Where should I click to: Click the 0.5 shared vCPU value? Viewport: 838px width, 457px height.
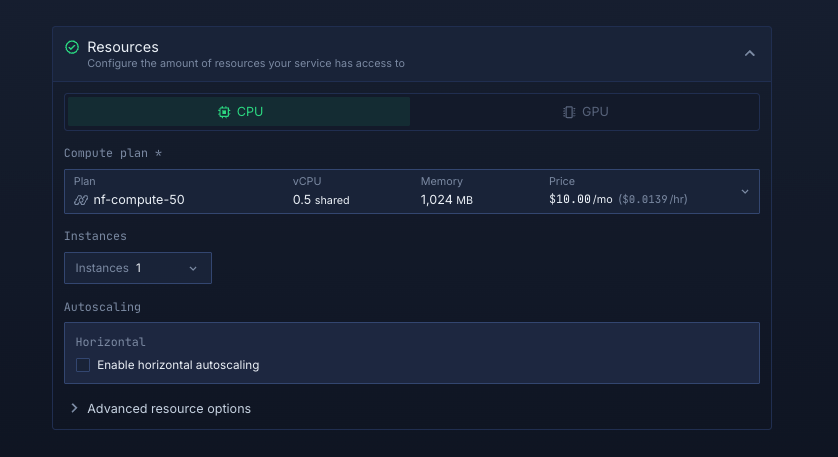click(321, 200)
